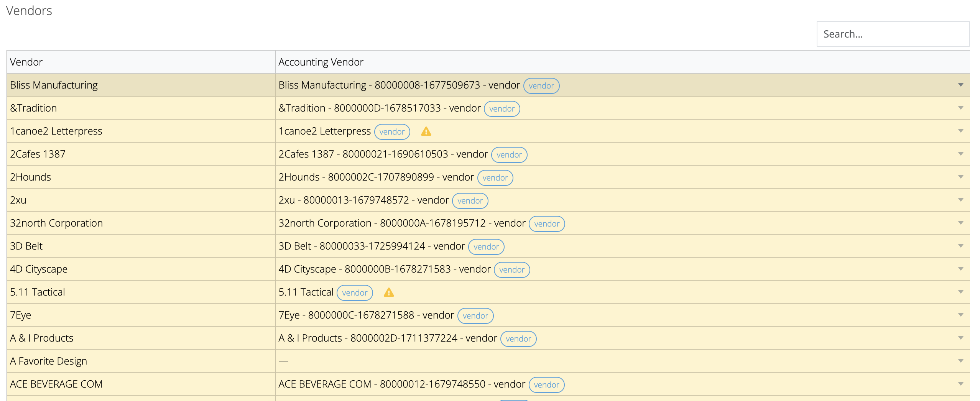Expand dropdown for 4D Cityscape row
The width and height of the screenshot is (980, 401).
960,269
